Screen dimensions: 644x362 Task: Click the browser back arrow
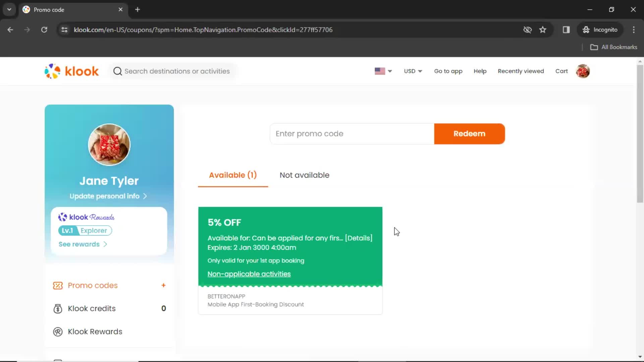click(x=10, y=30)
